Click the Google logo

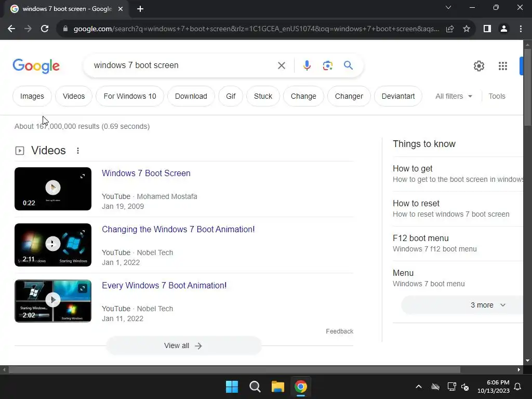coord(36,66)
